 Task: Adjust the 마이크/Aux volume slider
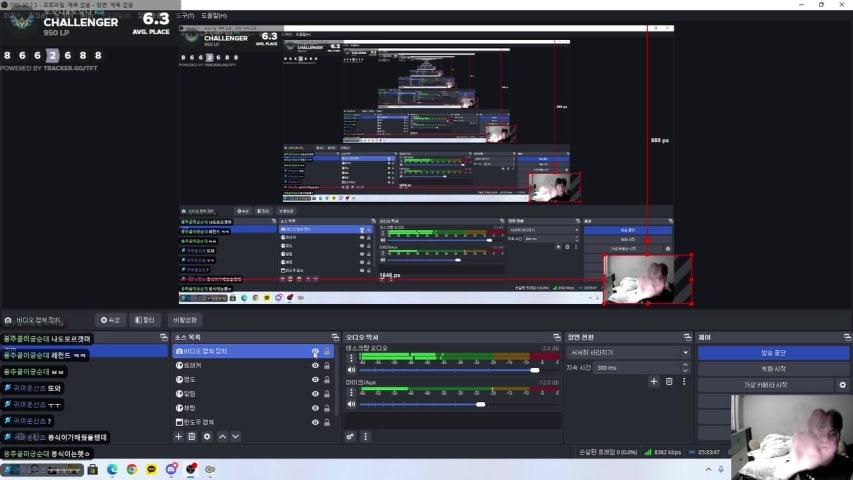pyautogui.click(x=481, y=404)
